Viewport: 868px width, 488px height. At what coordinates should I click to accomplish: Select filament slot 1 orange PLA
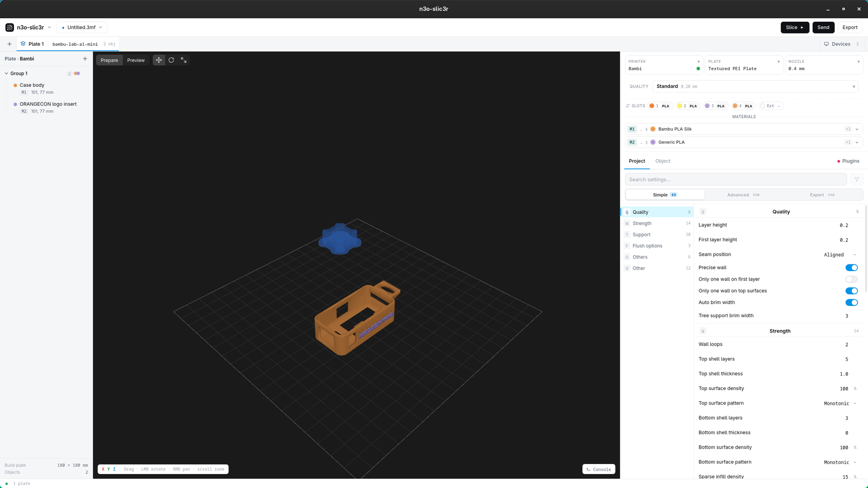pyautogui.click(x=660, y=106)
